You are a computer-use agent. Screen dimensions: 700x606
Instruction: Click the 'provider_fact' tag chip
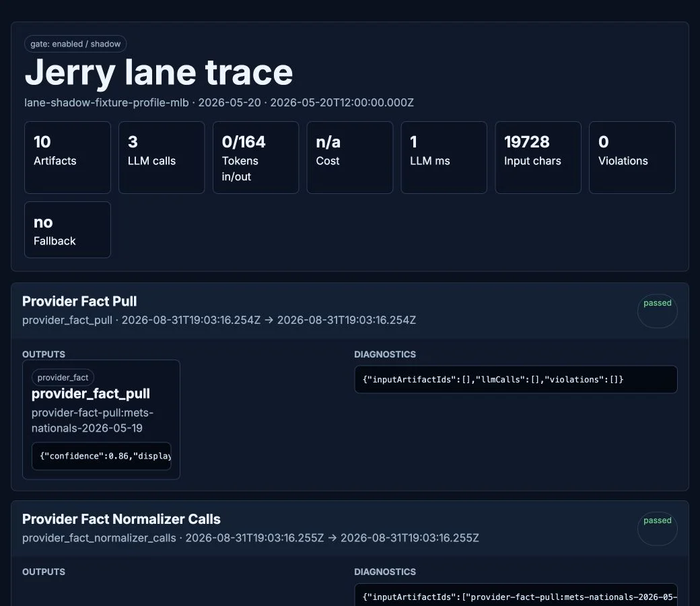63,377
